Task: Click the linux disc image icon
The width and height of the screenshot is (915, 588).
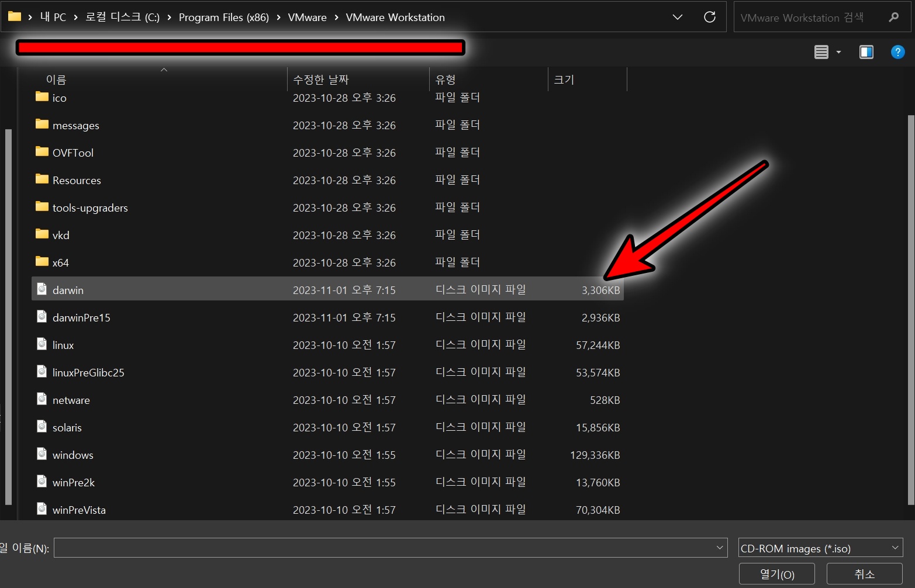Action: [x=42, y=344]
